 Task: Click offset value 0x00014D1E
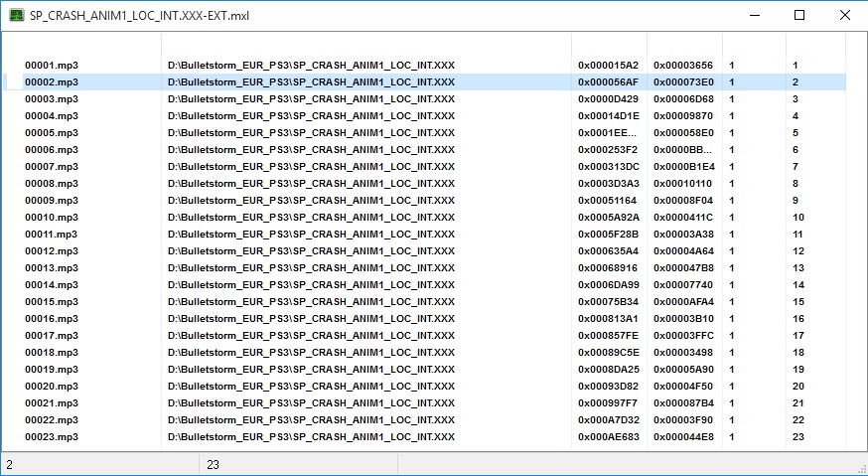click(x=609, y=116)
